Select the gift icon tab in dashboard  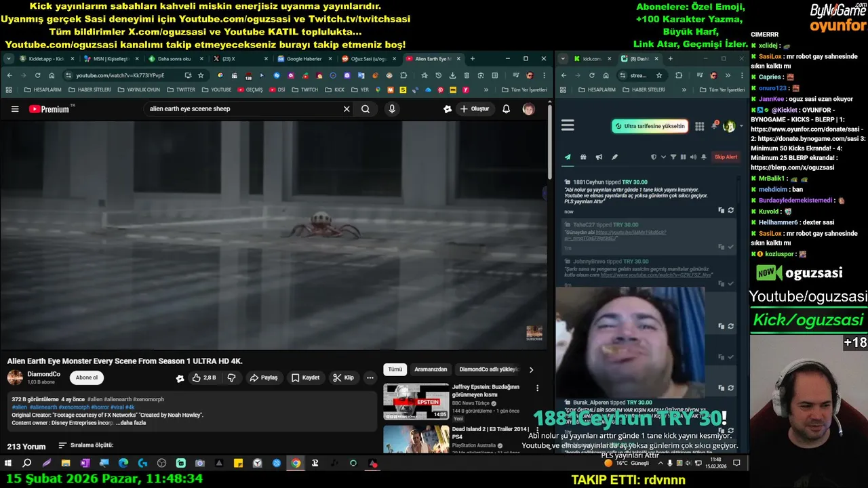point(583,157)
